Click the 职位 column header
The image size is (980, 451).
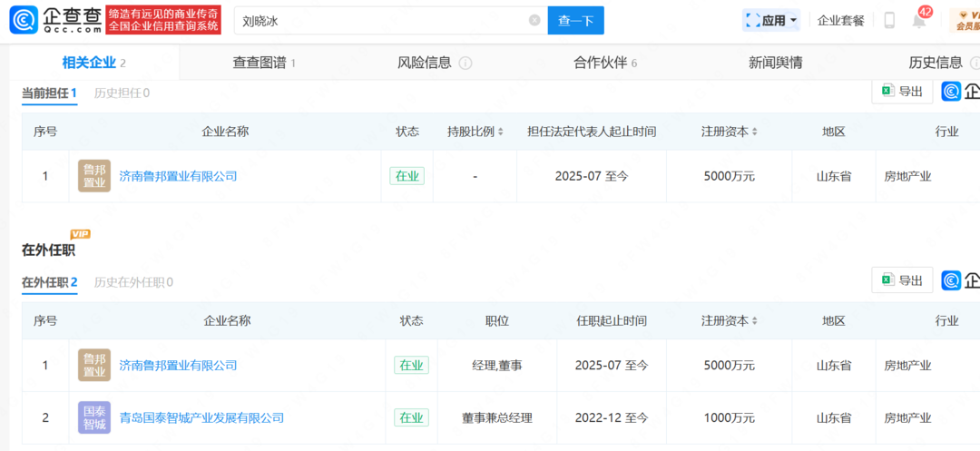click(x=497, y=321)
